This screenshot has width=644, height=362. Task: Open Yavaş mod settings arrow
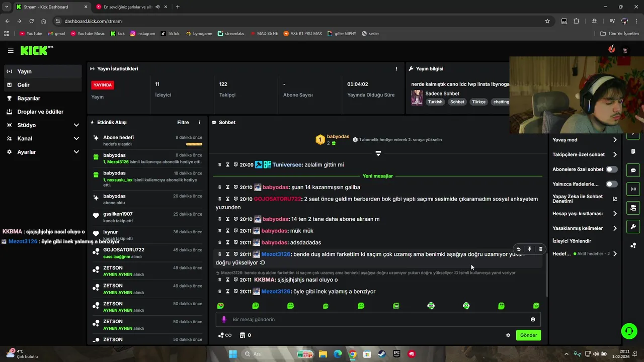[x=615, y=140]
